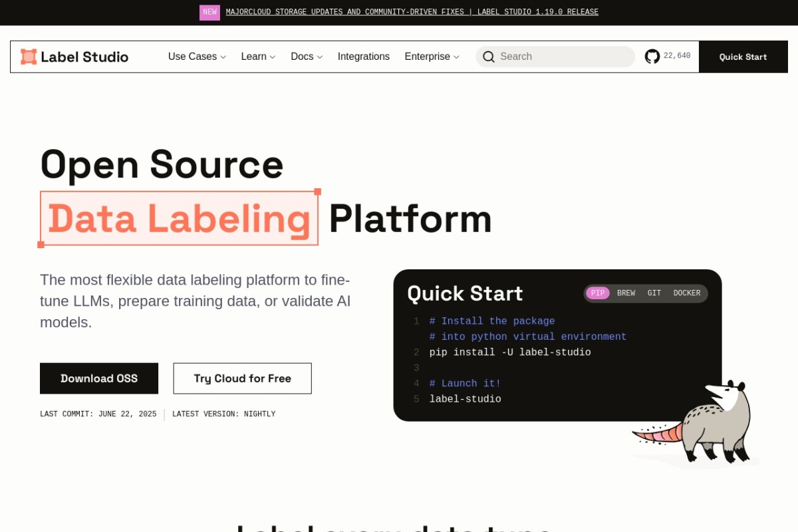Open the Integrations menu item
Screen dimensions: 798x532
364,57
